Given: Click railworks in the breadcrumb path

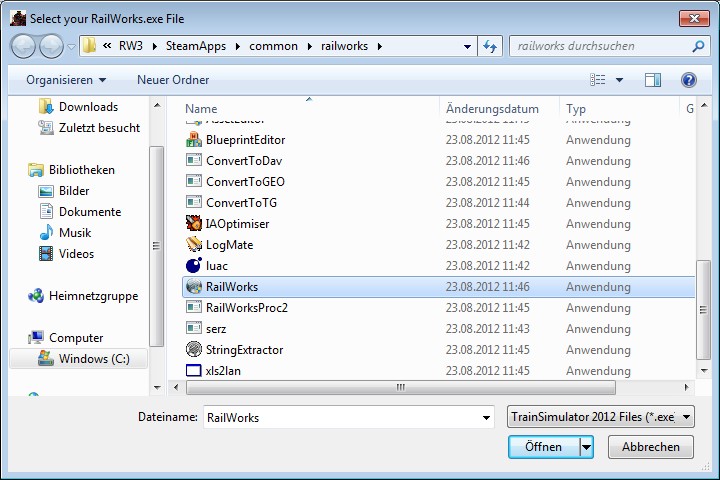Looking at the screenshot, I should 344,46.
